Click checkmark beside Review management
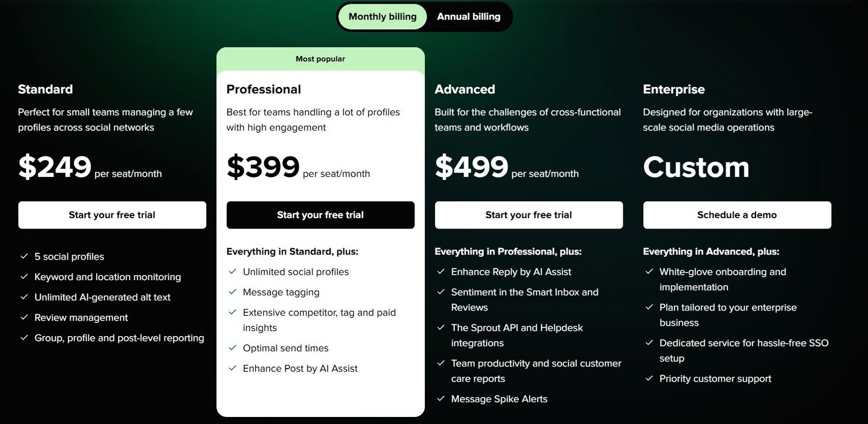The image size is (868, 424). coord(24,317)
